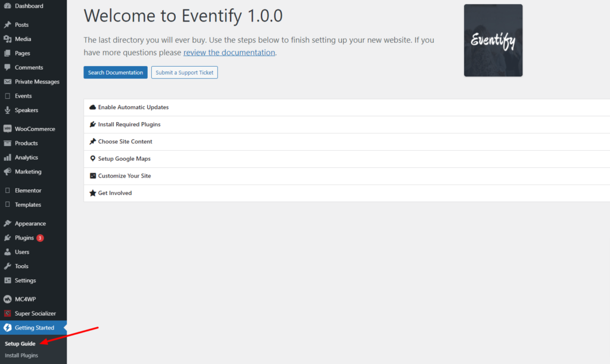Click the Settings sliders icon
The width and height of the screenshot is (610, 364).
(x=7, y=281)
